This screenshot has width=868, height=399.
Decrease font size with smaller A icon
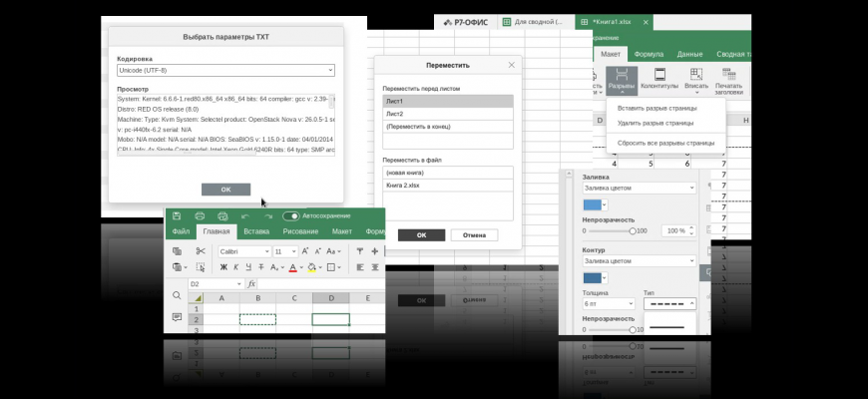[318, 251]
